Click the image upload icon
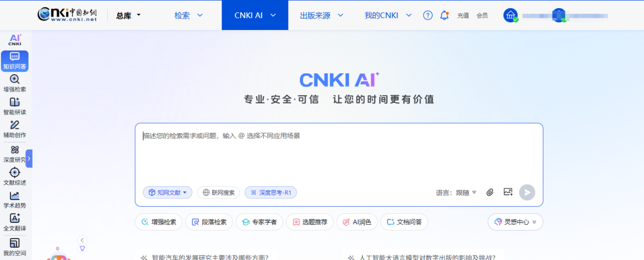 (508, 192)
